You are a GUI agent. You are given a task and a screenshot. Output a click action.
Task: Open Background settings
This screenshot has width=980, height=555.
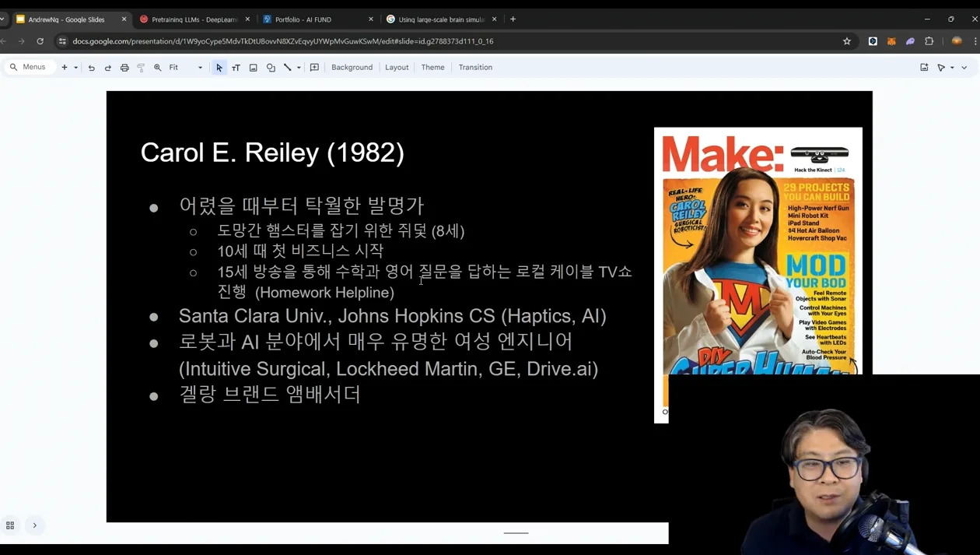[352, 68]
